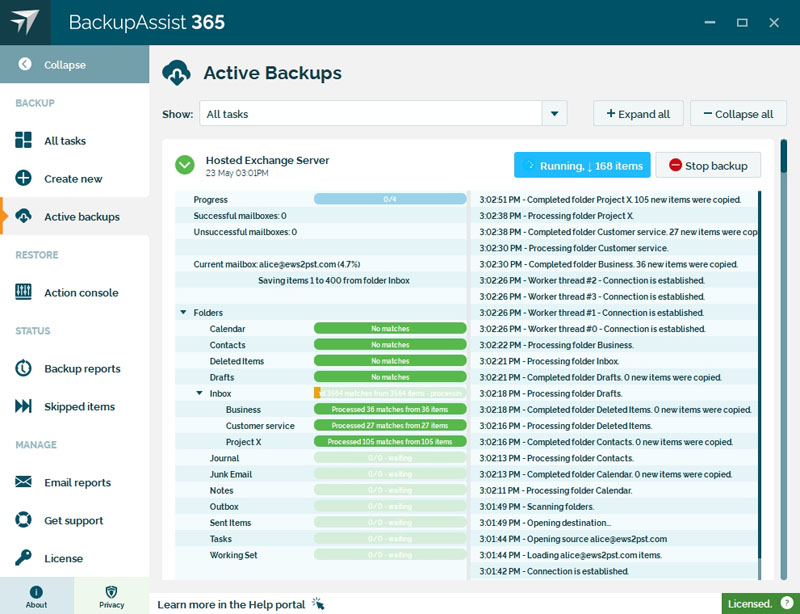Select the Sent Items folder row
The width and height of the screenshot is (800, 614).
320,523
